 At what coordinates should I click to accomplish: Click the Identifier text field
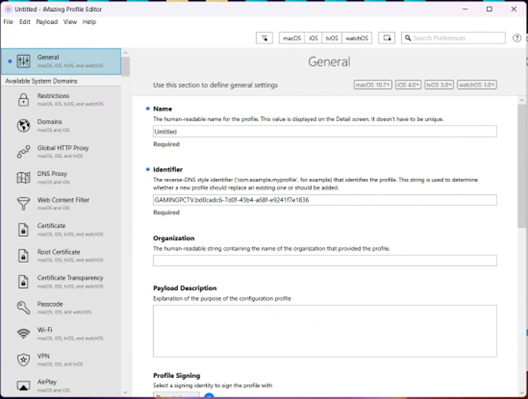pyautogui.click(x=325, y=200)
